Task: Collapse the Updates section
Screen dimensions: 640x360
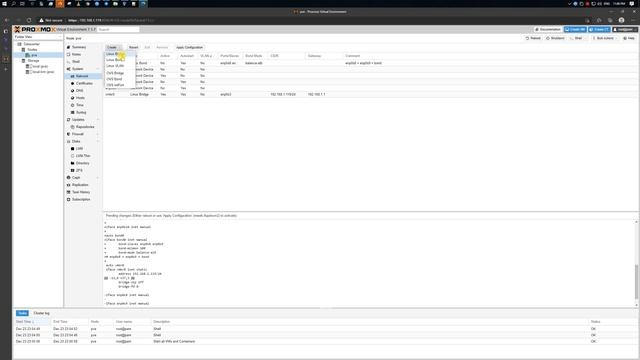Action: click(x=98, y=120)
